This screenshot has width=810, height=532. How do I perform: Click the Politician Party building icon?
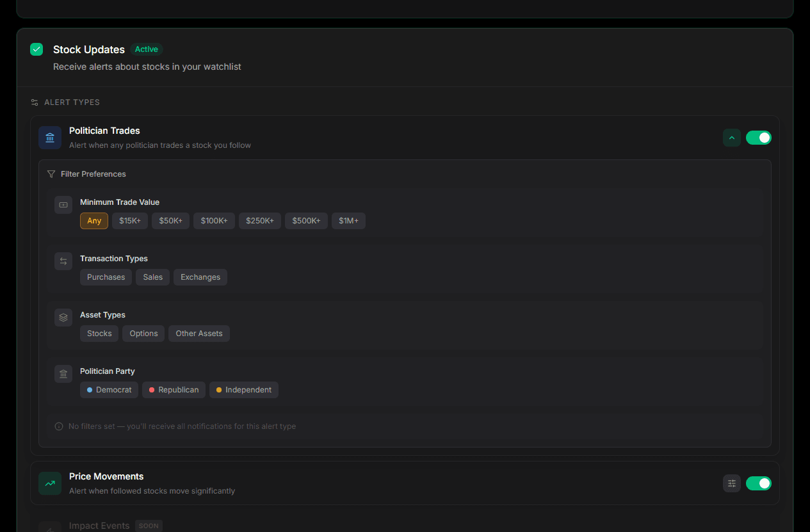(x=63, y=374)
